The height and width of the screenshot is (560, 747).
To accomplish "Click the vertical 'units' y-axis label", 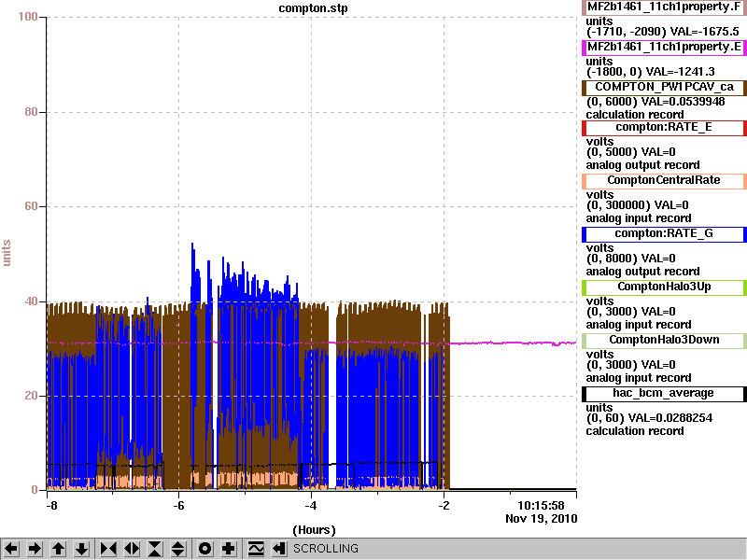I will [x=7, y=253].
